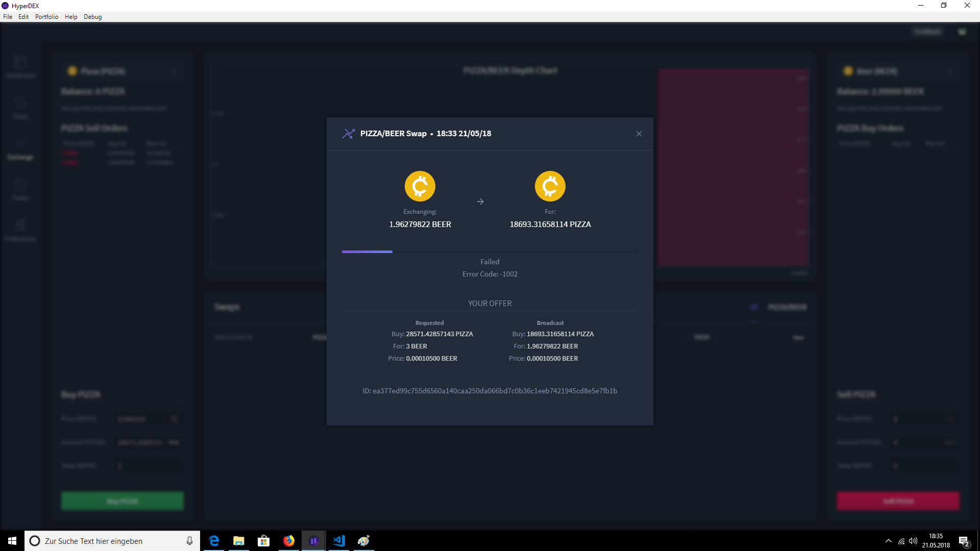Viewport: 980px width, 551px height.
Task: Toggle the MAX amount option in Buy PIZZA form
Action: [x=174, y=442]
